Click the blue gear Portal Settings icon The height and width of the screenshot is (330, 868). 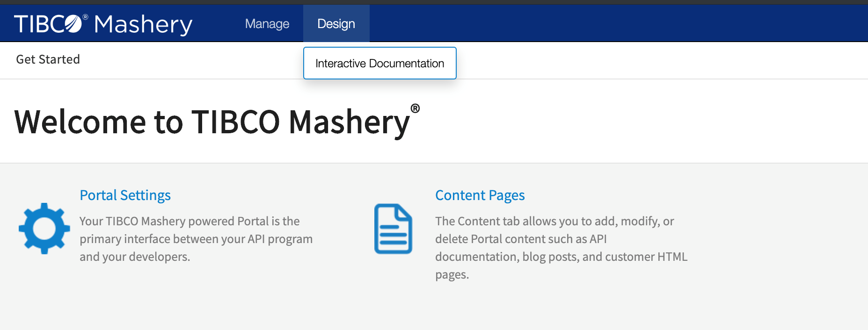coord(44,229)
